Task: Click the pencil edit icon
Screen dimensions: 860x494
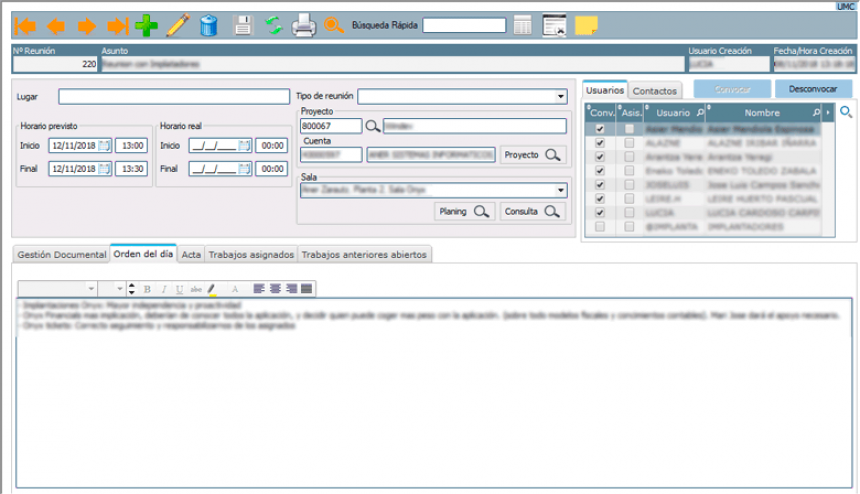Action: coord(177,25)
